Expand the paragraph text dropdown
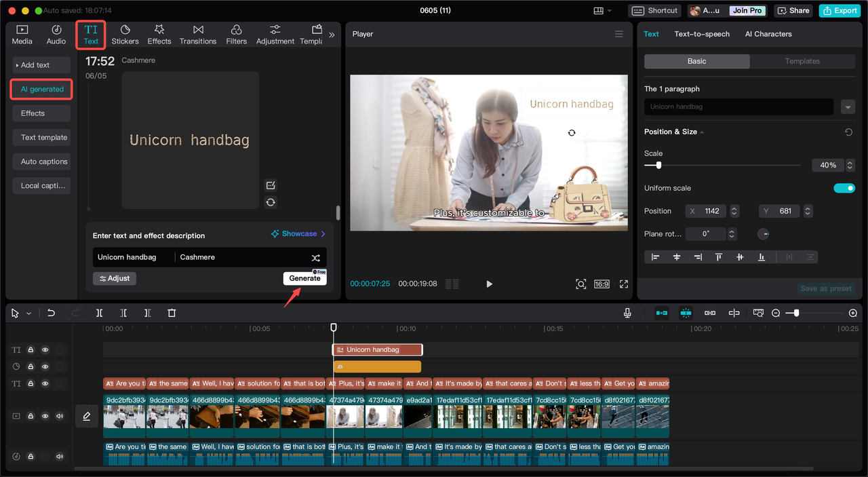Viewport: 868px width, 477px height. tap(847, 107)
